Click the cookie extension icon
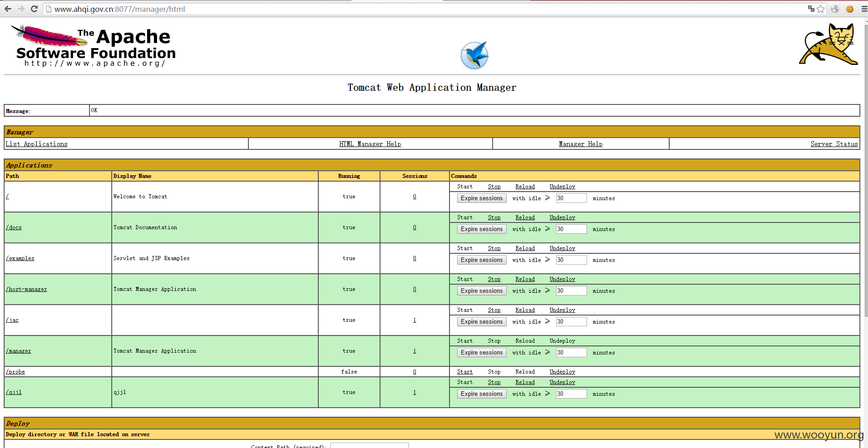Image resolution: width=868 pixels, height=448 pixels. click(x=850, y=9)
